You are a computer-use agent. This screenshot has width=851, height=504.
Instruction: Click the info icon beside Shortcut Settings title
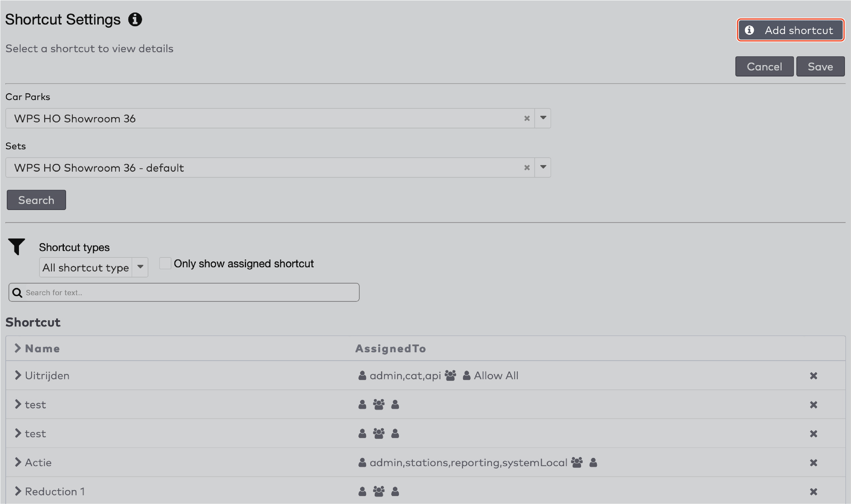tap(135, 19)
